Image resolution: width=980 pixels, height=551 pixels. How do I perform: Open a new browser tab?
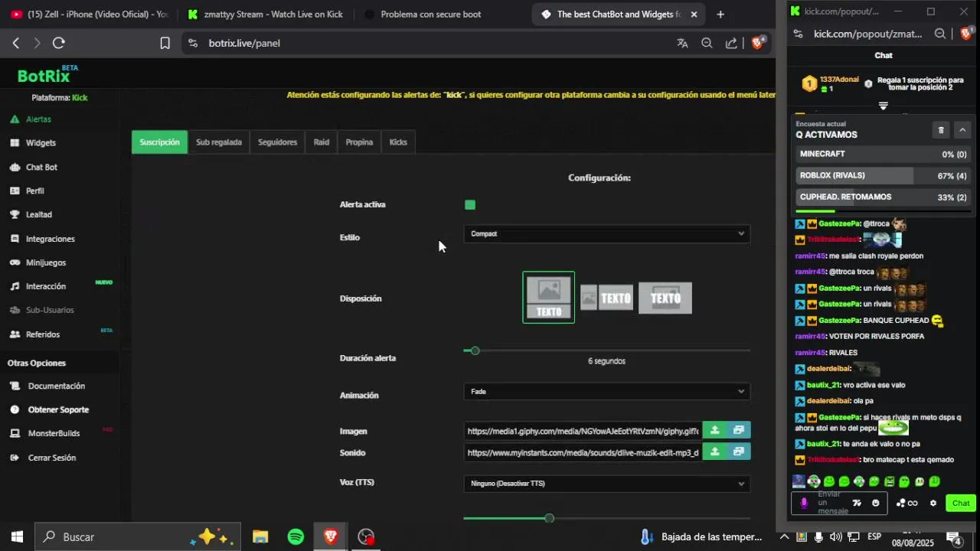[x=720, y=15]
